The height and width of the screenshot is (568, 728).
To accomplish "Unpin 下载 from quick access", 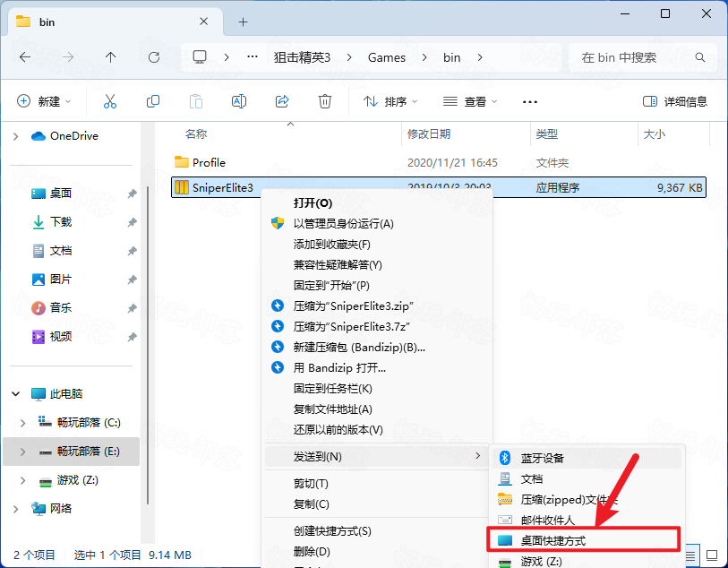I will tap(133, 222).
